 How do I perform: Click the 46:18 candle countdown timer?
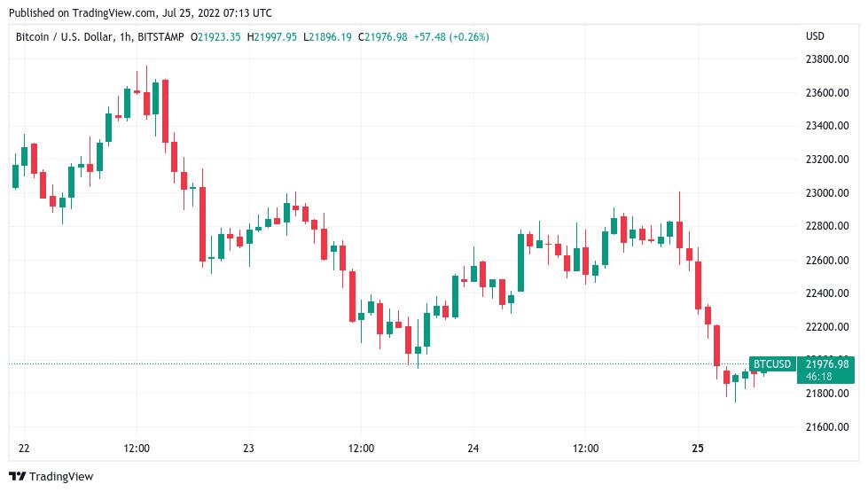(x=819, y=377)
